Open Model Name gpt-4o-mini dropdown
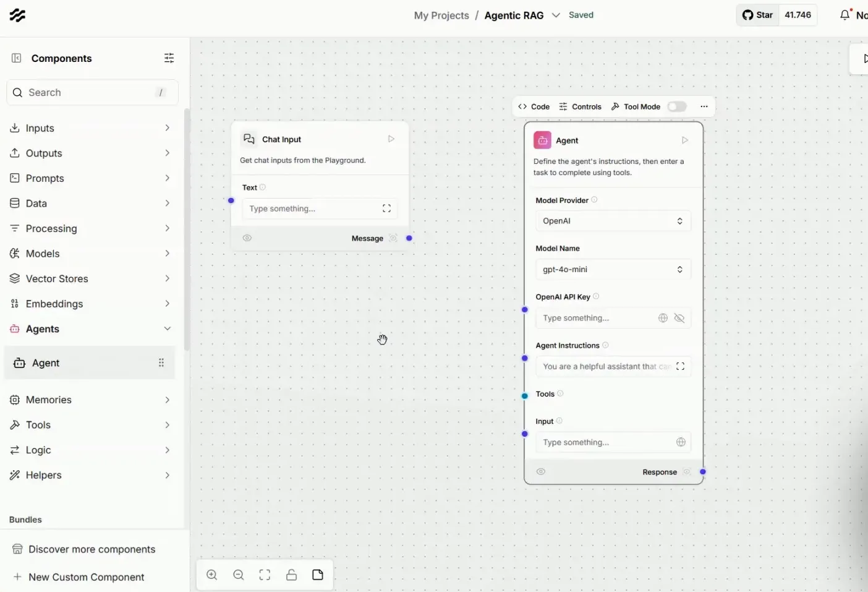The image size is (868, 592). pyautogui.click(x=613, y=270)
